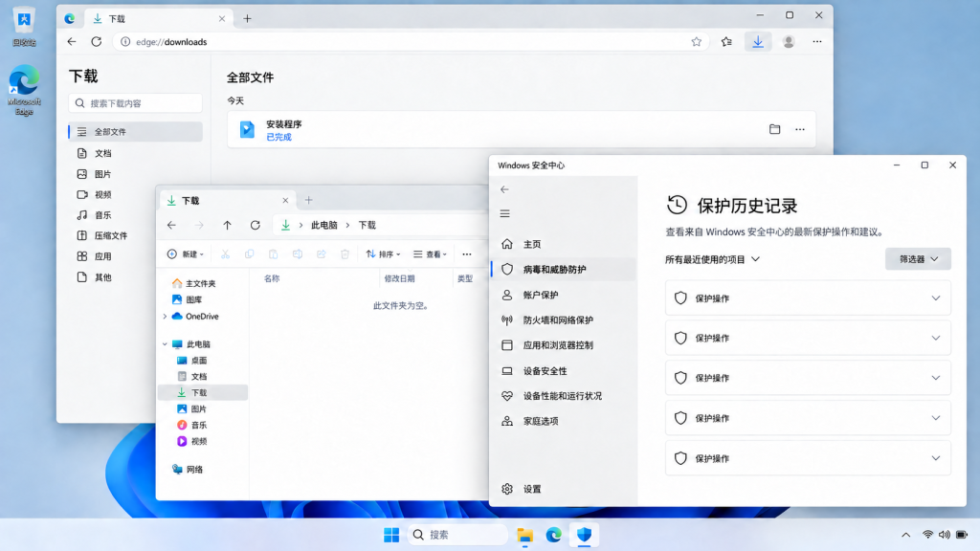
Task: Open 设备性能和运行状况 section
Action: tap(564, 396)
